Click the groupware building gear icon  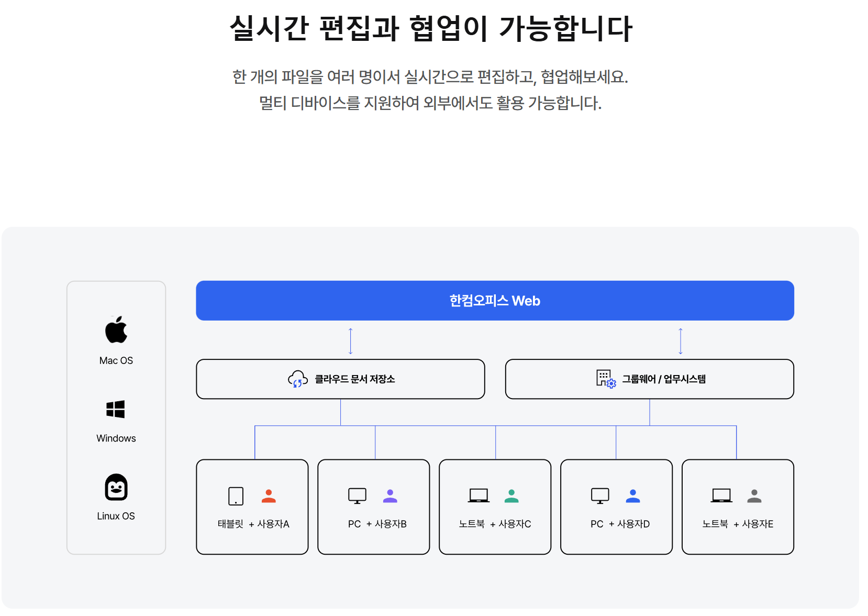[x=606, y=379]
